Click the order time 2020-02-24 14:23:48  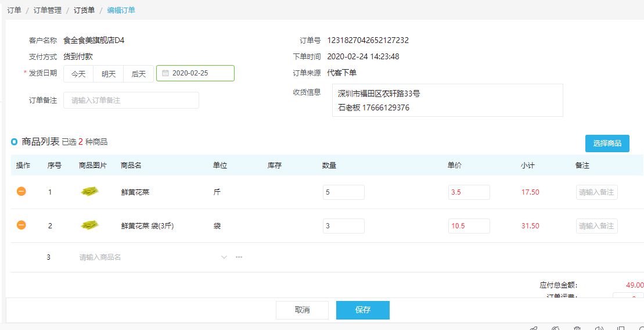point(363,57)
